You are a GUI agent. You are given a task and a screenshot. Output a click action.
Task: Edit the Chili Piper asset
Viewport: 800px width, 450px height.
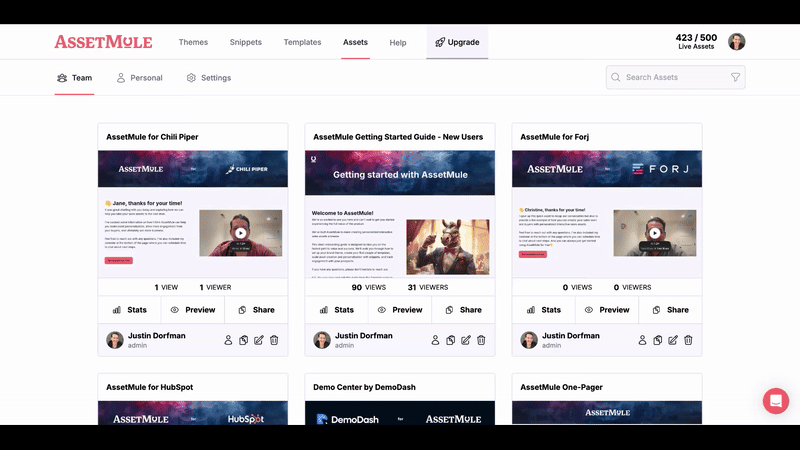click(259, 340)
